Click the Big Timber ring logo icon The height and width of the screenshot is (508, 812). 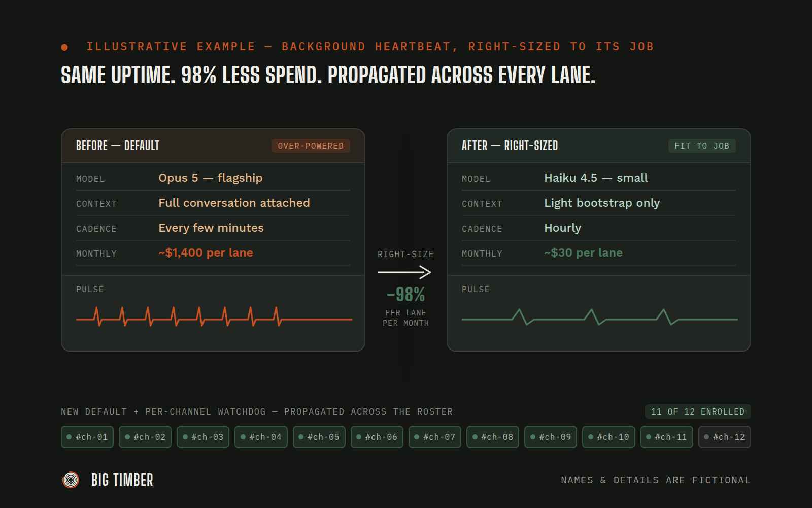coord(71,480)
